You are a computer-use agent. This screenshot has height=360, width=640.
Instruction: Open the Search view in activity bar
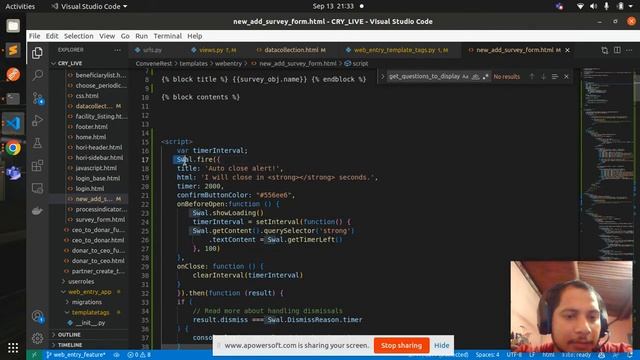point(37,76)
